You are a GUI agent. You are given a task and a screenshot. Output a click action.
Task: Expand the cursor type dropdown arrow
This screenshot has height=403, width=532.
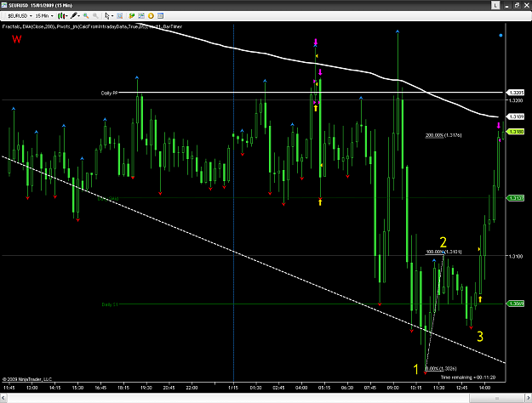click(112, 16)
